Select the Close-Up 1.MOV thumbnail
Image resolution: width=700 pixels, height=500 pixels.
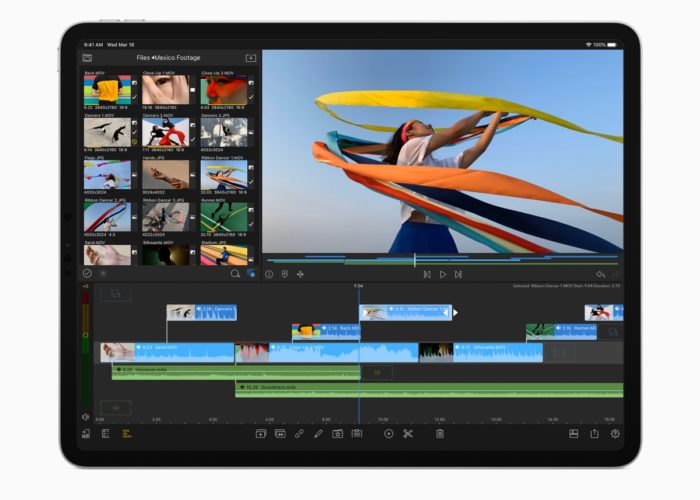(165, 89)
